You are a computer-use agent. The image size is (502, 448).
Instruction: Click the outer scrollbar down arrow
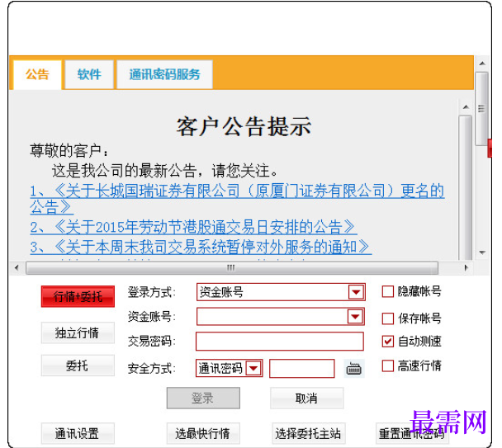(x=482, y=252)
